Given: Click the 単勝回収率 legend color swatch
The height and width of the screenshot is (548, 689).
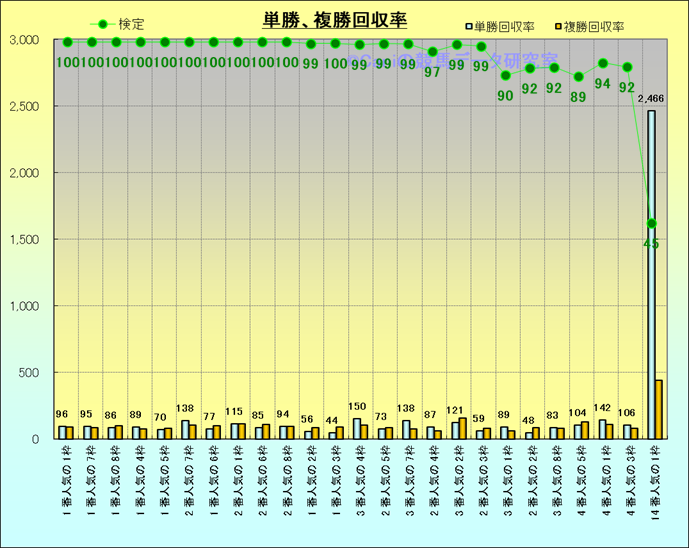Looking at the screenshot, I should 469,24.
